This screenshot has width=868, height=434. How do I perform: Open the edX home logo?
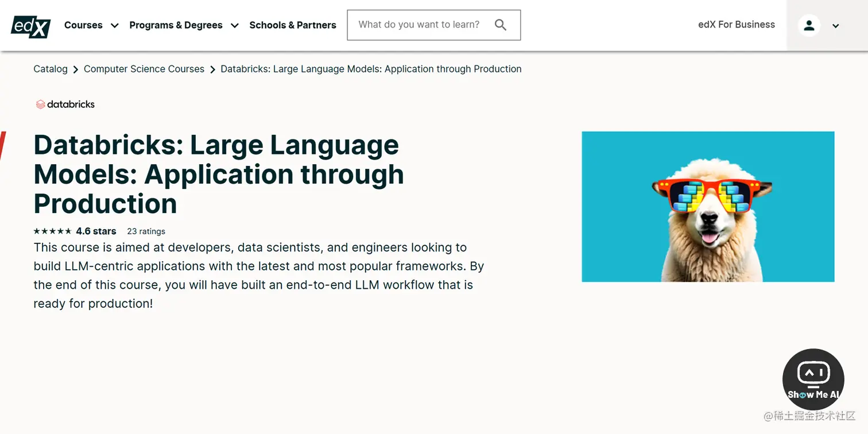point(31,26)
